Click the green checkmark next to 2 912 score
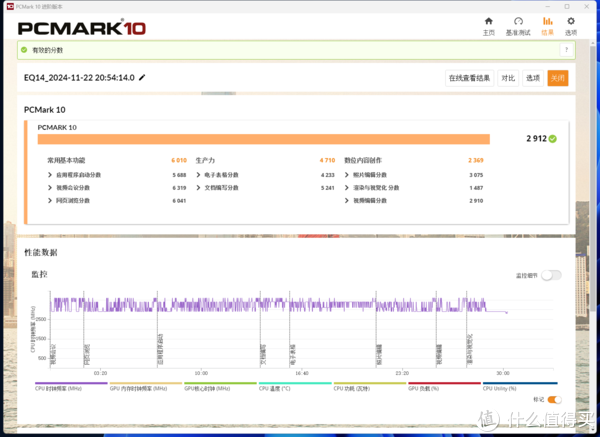Viewport: 600px width, 437px height. pyautogui.click(x=553, y=139)
